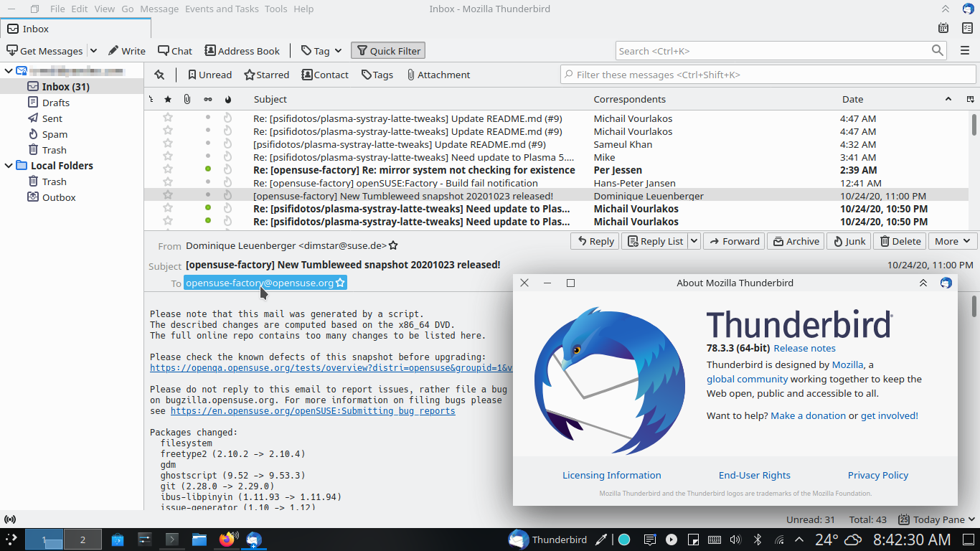Open the Dolphin file manager from the taskbar
The width and height of the screenshot is (980, 551).
[199, 540]
